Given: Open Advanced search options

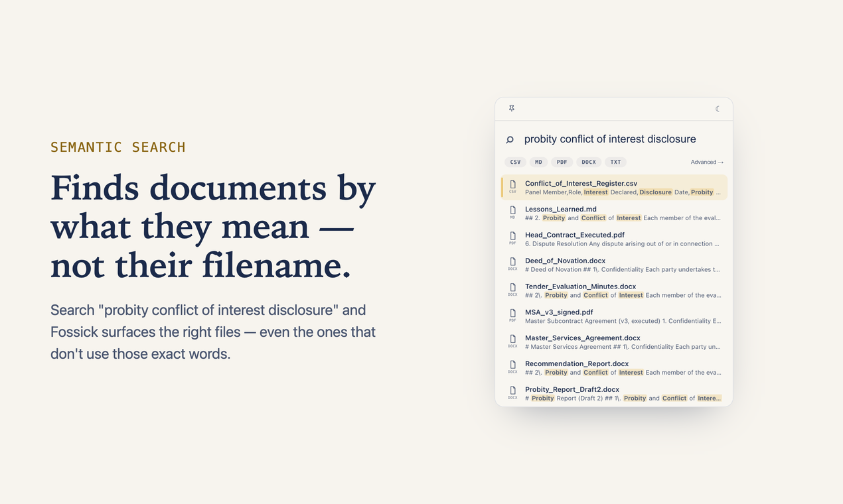Looking at the screenshot, I should [707, 162].
